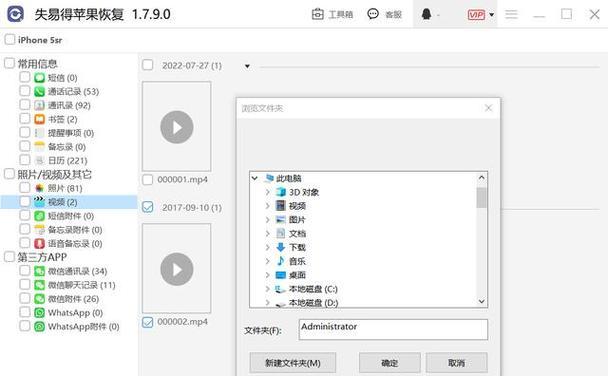Viewport: 608px width, 376px height.
Task: Click the 微信通讯录 WeChat icon
Action: pyautogui.click(x=40, y=271)
